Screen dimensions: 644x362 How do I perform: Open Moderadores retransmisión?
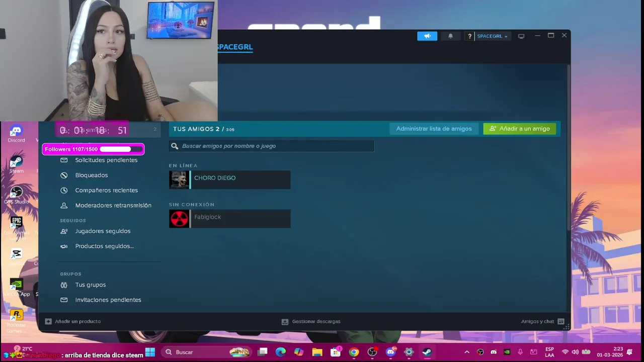113,205
